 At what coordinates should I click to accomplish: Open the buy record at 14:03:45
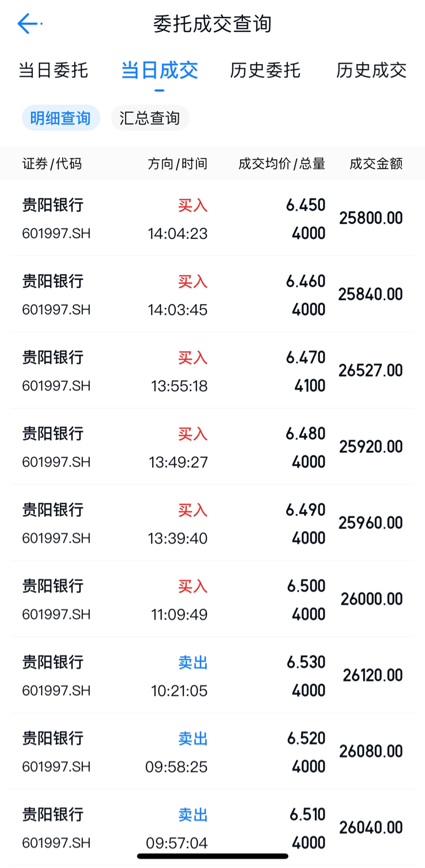click(212, 294)
